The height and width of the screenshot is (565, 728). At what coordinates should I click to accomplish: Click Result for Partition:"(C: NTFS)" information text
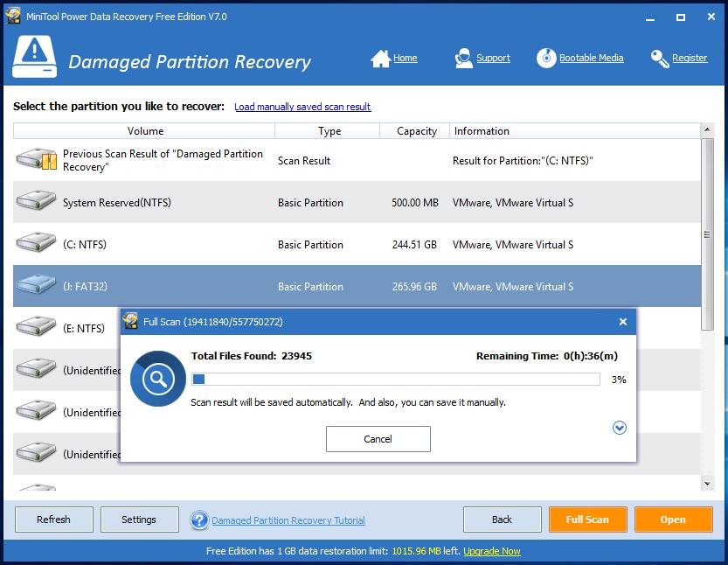click(x=523, y=161)
